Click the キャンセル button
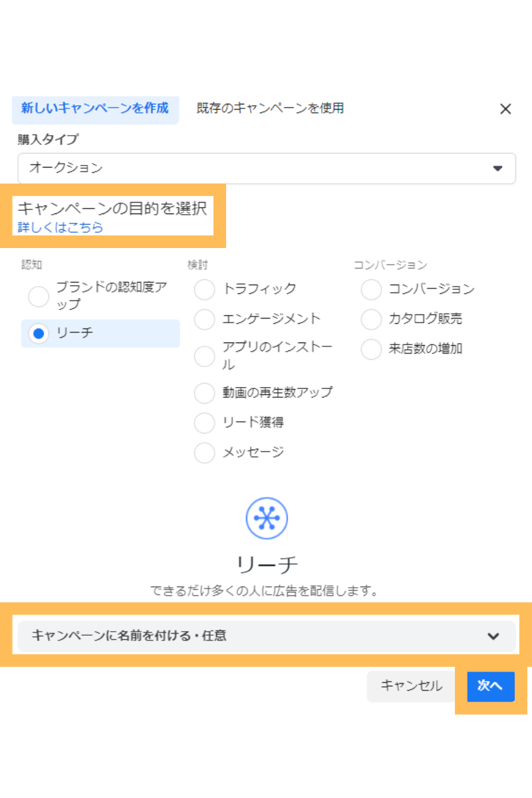 411,686
